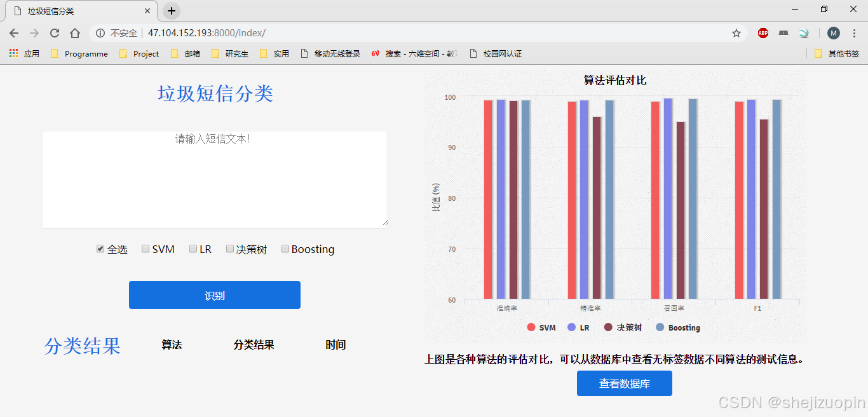Click the SMS text input area
Image resolution: width=868 pixels, height=417 pixels.
point(214,179)
